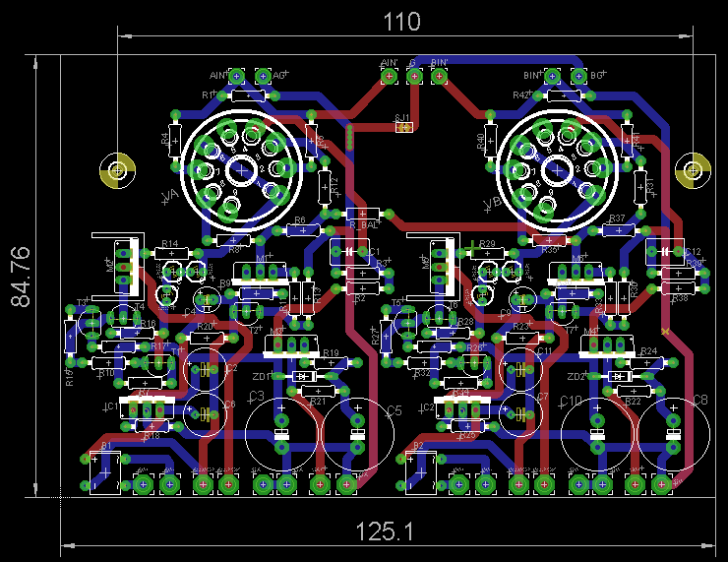Select resistor R3
Image resolution: width=728 pixels, height=562 pixels.
coord(363,274)
